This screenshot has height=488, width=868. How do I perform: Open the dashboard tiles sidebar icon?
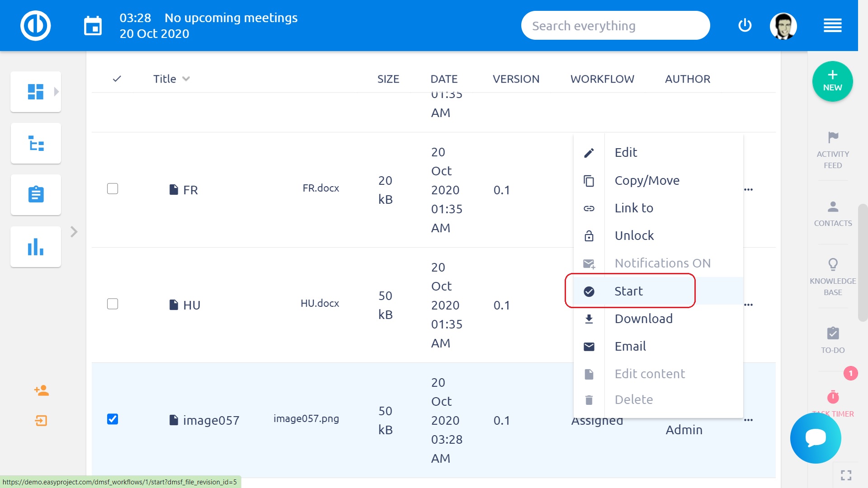point(36,92)
